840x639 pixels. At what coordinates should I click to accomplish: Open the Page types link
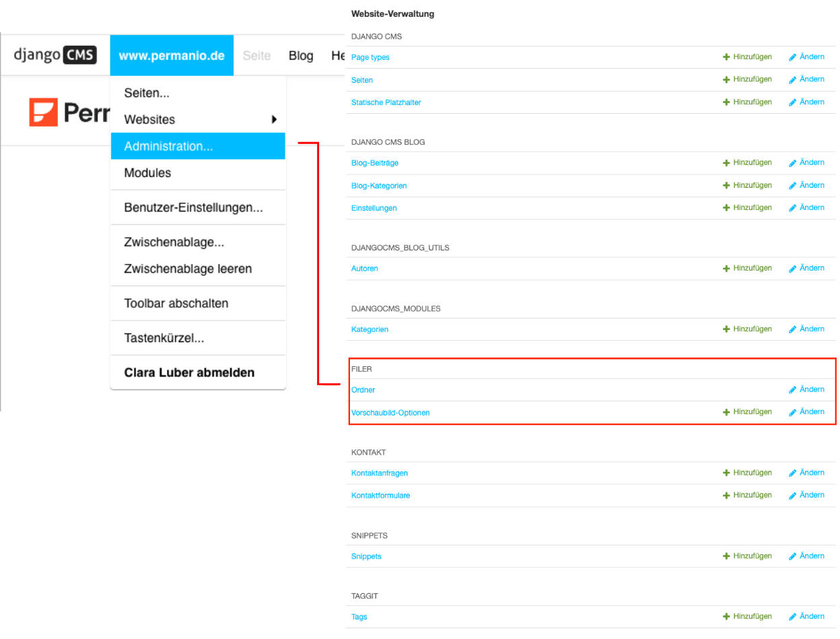coord(370,57)
